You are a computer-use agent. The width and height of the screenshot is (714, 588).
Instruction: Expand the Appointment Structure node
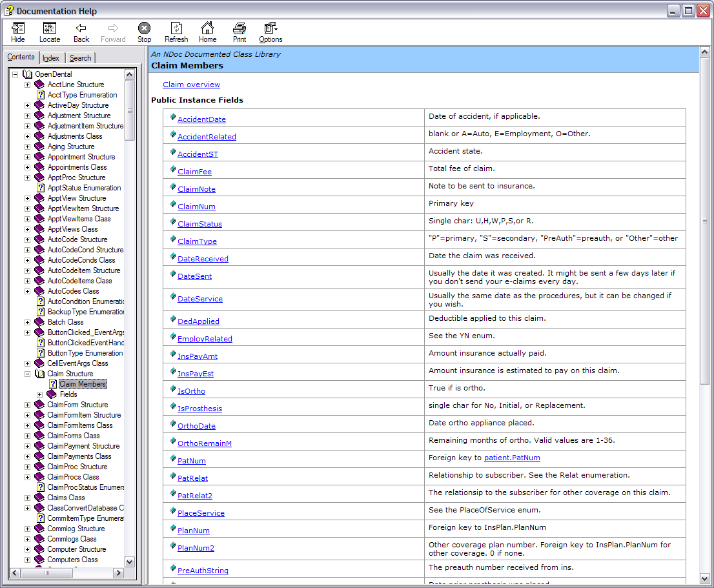coord(28,157)
